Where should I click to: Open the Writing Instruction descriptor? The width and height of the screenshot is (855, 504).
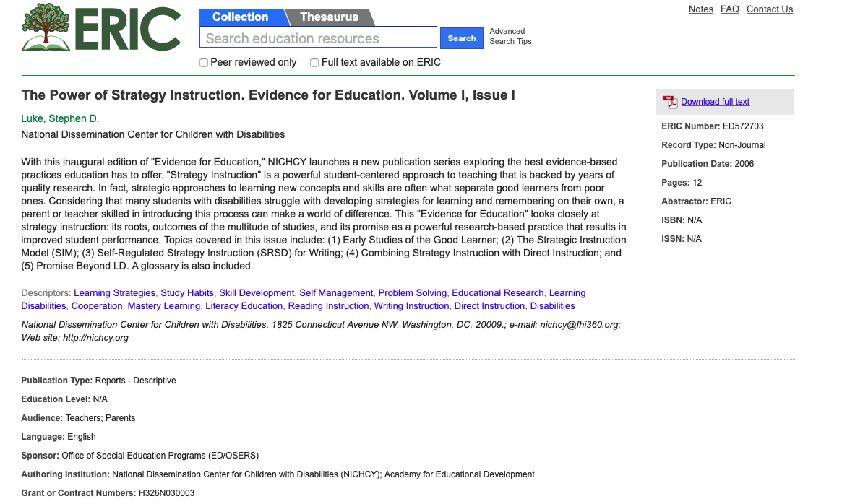coord(412,306)
